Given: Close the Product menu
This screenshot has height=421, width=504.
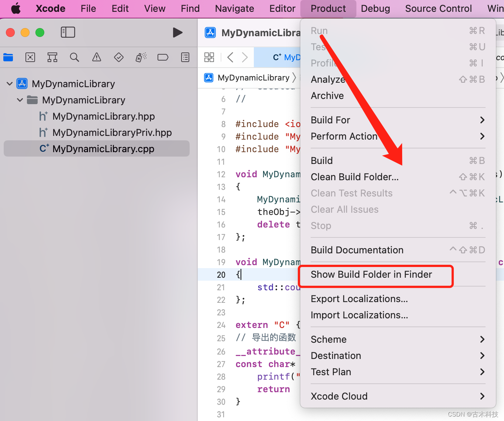Looking at the screenshot, I should coord(328,8).
